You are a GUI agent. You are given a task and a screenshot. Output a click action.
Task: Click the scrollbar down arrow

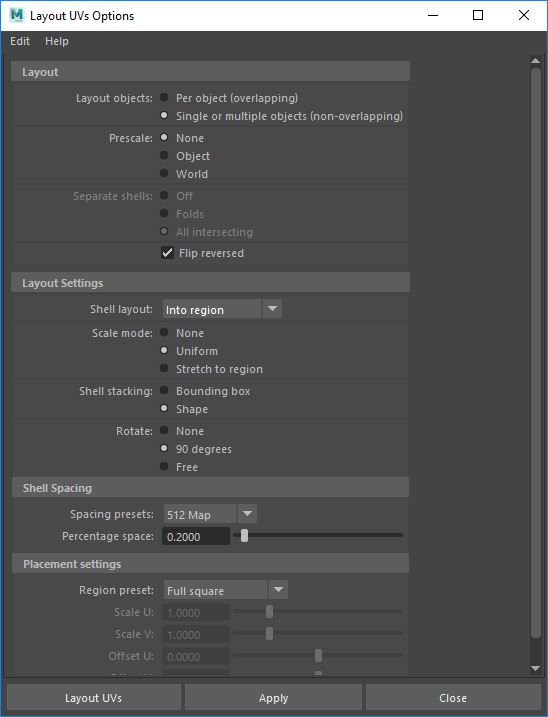pos(536,669)
